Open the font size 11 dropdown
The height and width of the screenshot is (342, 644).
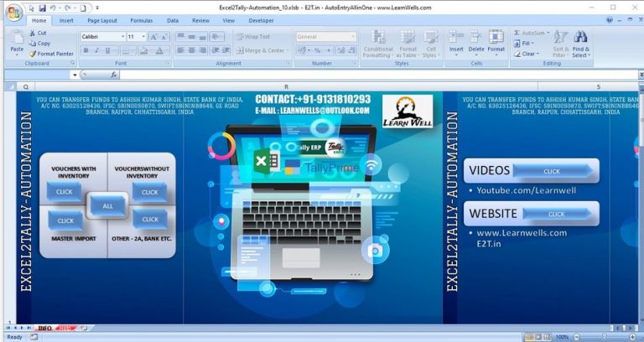click(x=143, y=37)
